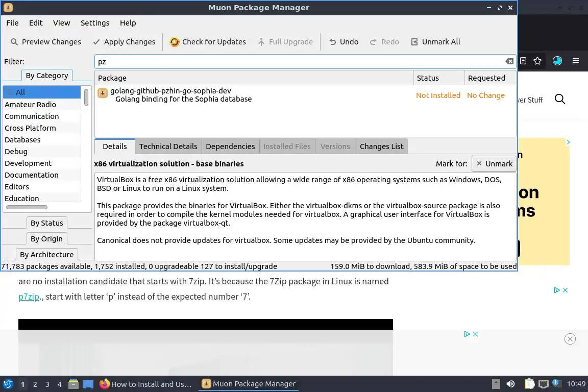This screenshot has width=588, height=392.
Task: Click Full Upgrade toolbar button
Action: (285, 42)
